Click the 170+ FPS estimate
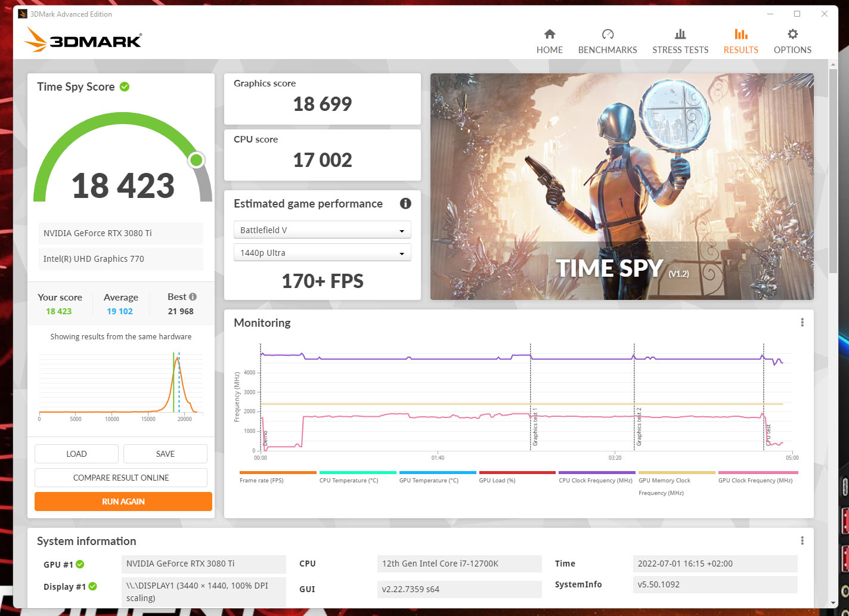Screen dimensions: 849x616 (323, 281)
